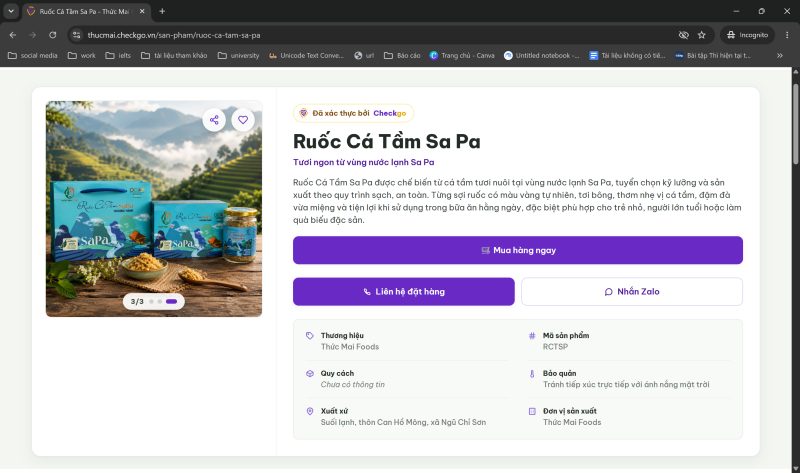Open the Trang chủ - Canva bookmark

tap(462, 56)
